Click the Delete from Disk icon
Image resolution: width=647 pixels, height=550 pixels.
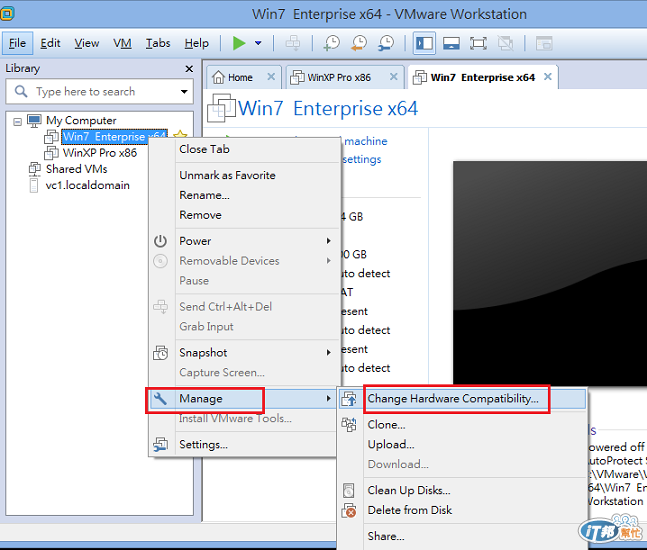point(349,510)
